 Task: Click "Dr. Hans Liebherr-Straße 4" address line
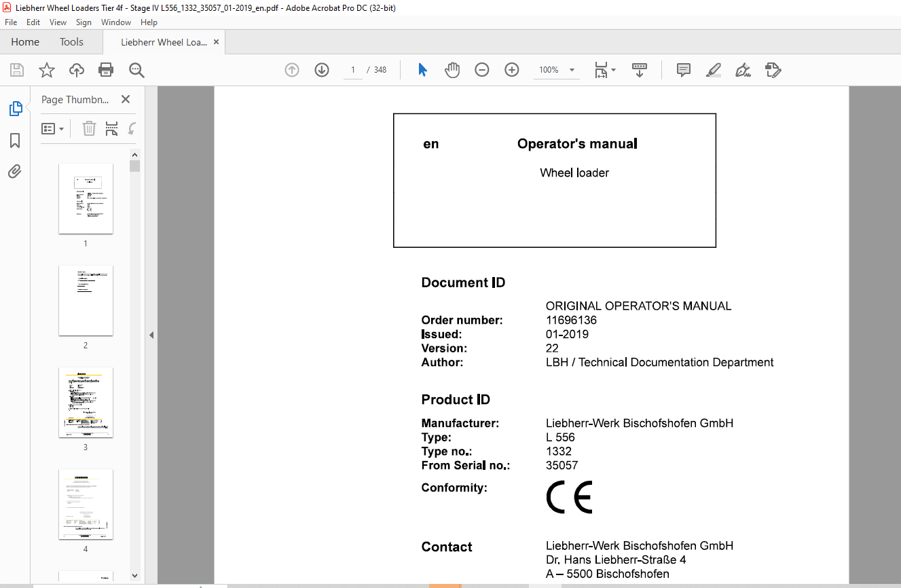[616, 560]
